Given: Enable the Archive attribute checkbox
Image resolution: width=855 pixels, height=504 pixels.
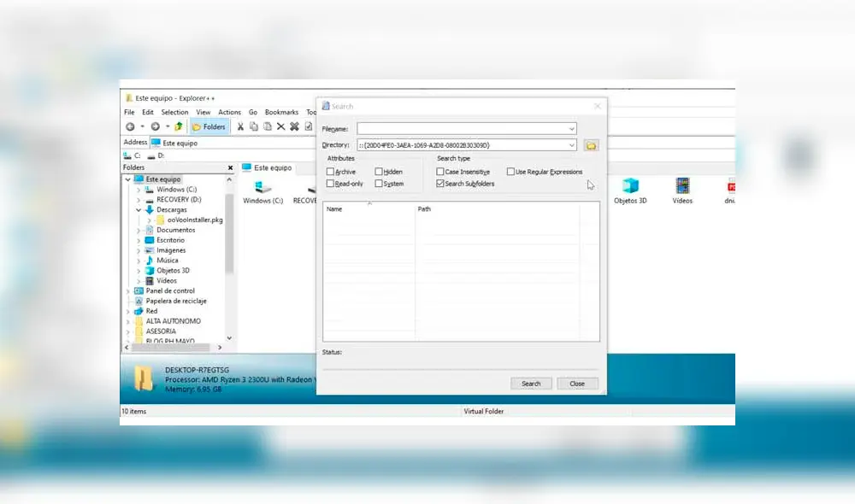Looking at the screenshot, I should (x=329, y=171).
